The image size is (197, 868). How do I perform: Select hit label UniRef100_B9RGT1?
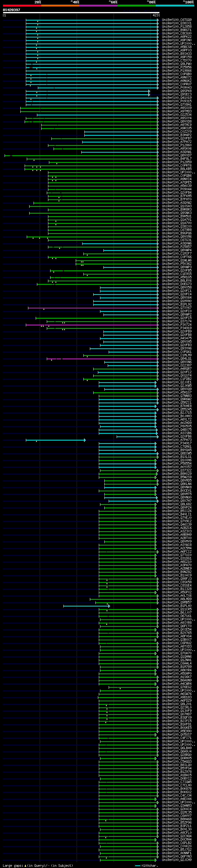coord(177,30)
